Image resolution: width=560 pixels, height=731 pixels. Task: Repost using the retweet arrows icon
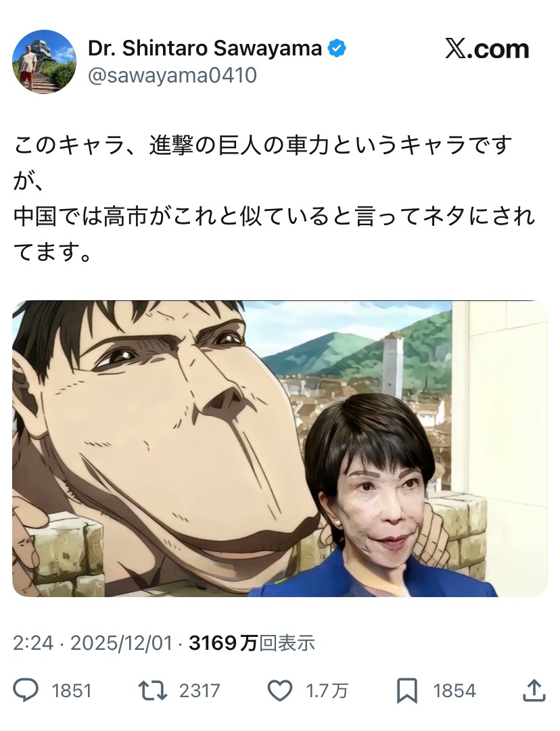click(152, 690)
